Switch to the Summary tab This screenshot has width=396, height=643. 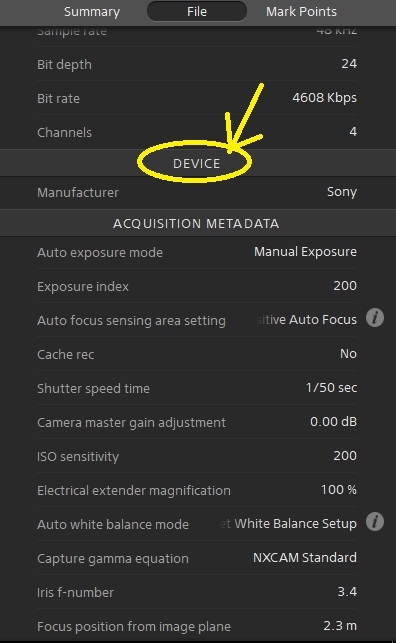[92, 11]
